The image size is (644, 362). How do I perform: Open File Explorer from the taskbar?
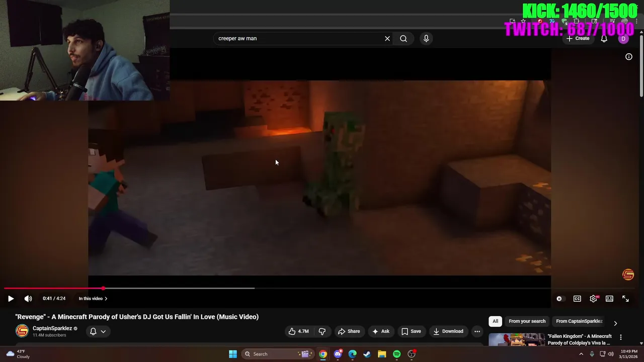(382, 354)
